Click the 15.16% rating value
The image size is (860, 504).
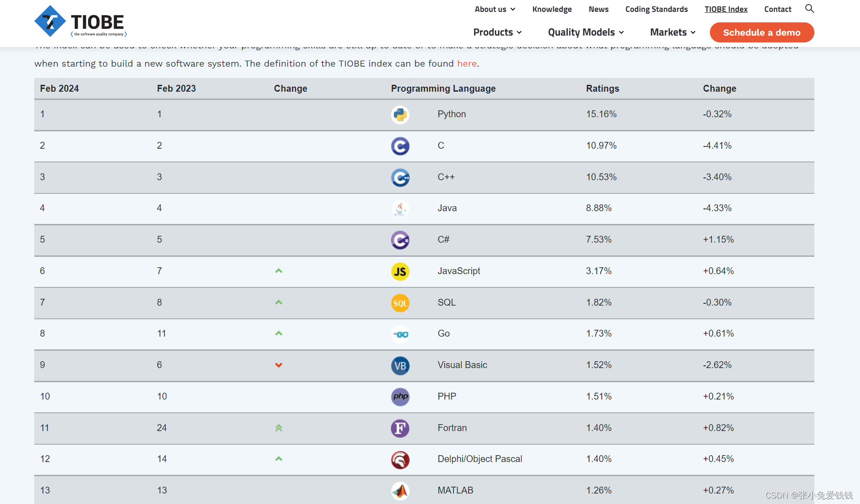pyautogui.click(x=601, y=114)
